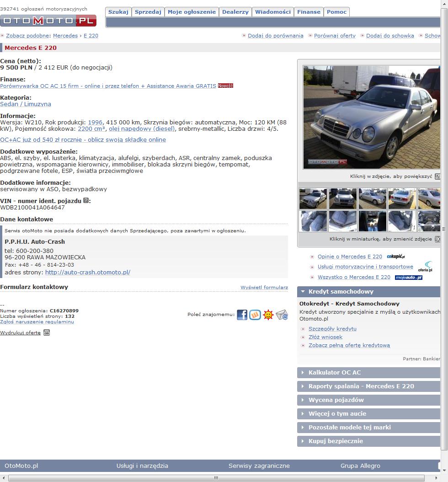Expand Raporty spalania - Mercedes E 220
Image resolution: width=448 pixels, height=482 pixels.
(369, 386)
